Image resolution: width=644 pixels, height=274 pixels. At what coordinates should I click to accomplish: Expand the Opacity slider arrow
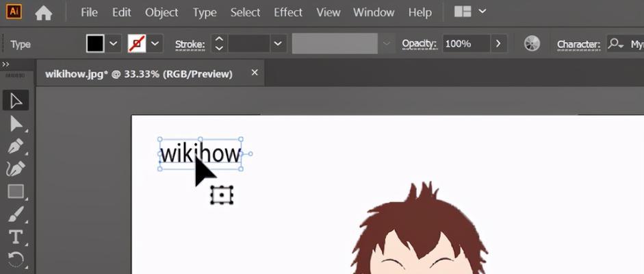[499, 44]
